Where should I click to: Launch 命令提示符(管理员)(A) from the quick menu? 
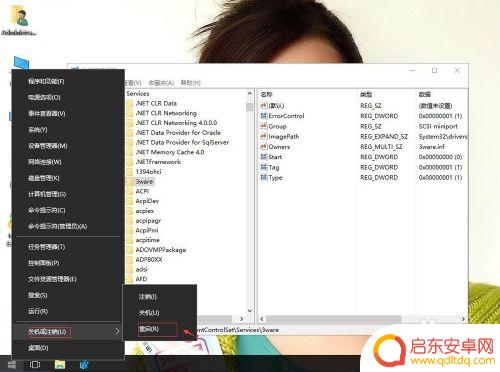pos(68,226)
